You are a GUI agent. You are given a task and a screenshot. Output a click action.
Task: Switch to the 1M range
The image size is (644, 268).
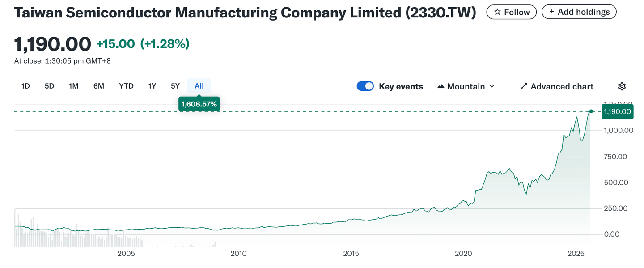coord(74,86)
